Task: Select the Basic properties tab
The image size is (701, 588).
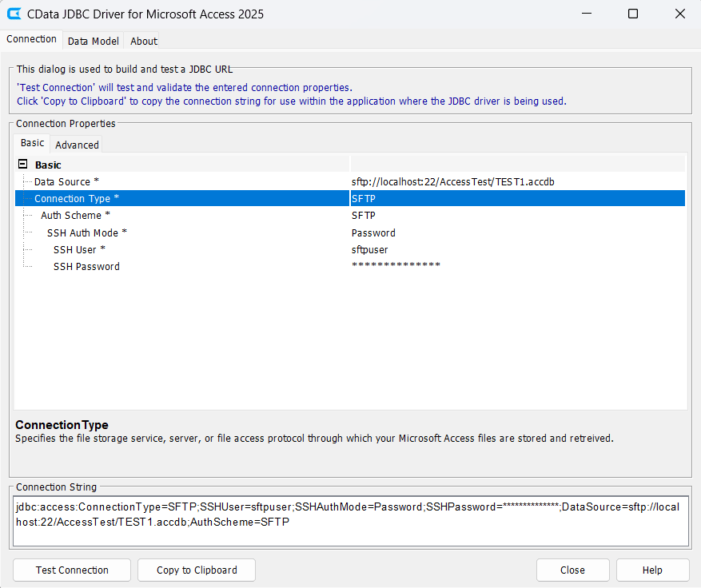Action: (33, 143)
